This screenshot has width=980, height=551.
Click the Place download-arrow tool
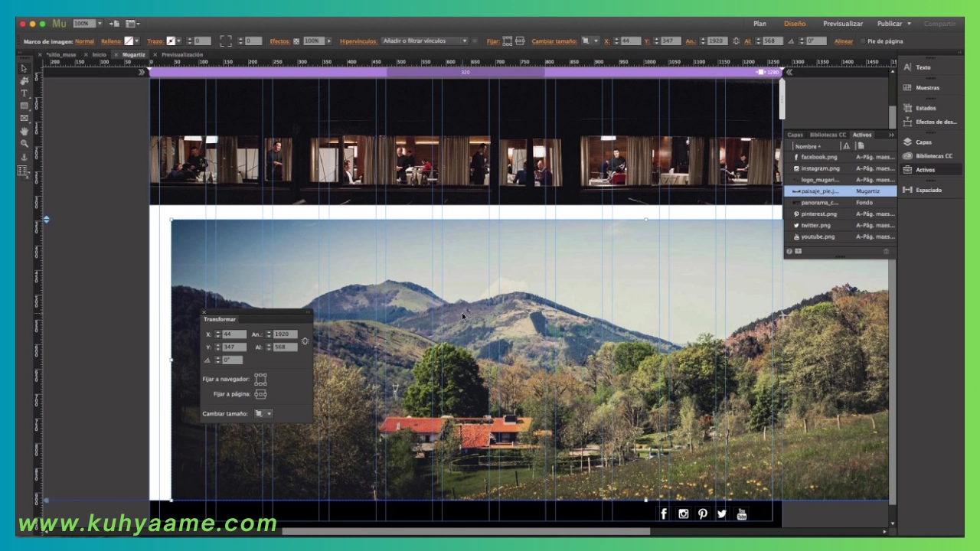(x=24, y=157)
